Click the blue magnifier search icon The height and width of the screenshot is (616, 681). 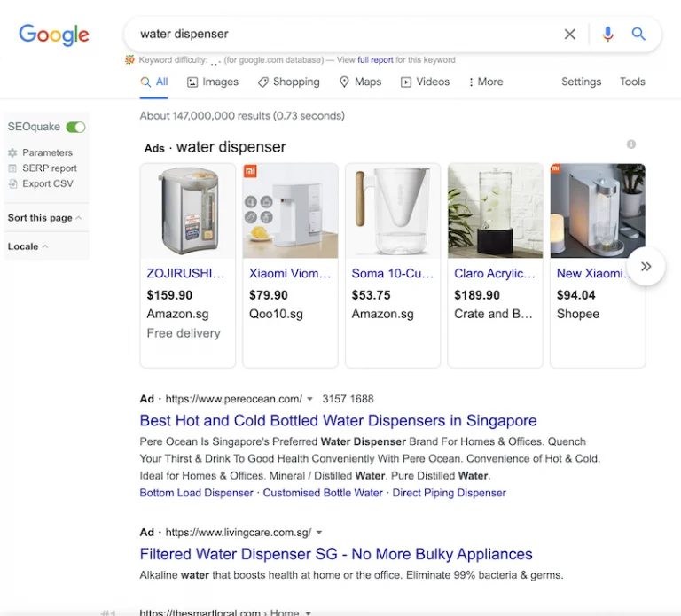click(x=638, y=35)
